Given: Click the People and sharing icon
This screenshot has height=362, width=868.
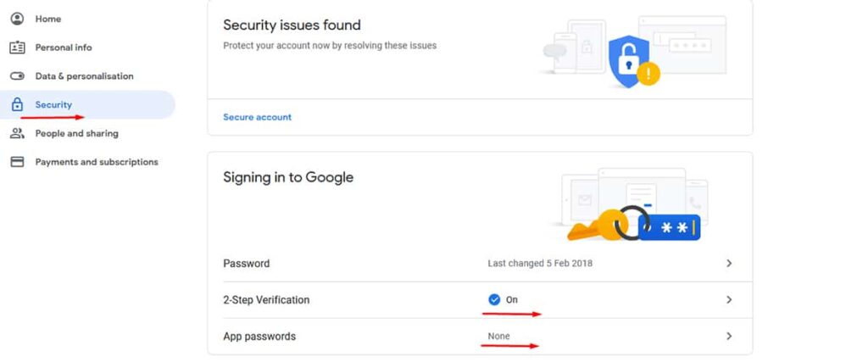Looking at the screenshot, I should (18, 133).
